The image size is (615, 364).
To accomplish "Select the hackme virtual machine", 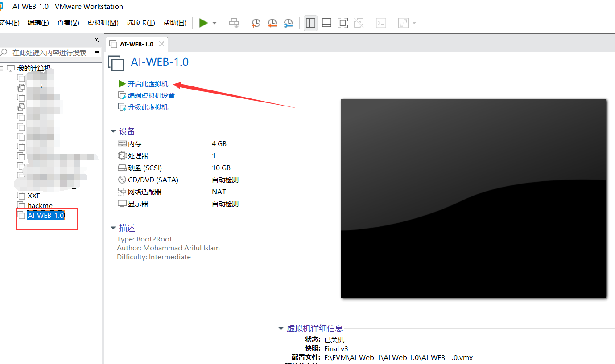I will [x=39, y=205].
